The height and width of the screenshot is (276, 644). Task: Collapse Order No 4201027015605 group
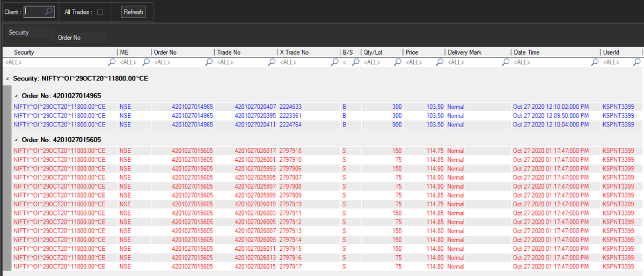[x=16, y=140]
